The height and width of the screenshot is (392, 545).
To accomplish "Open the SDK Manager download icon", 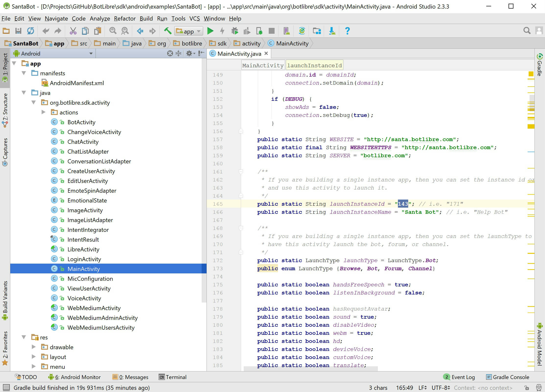I will coord(332,31).
